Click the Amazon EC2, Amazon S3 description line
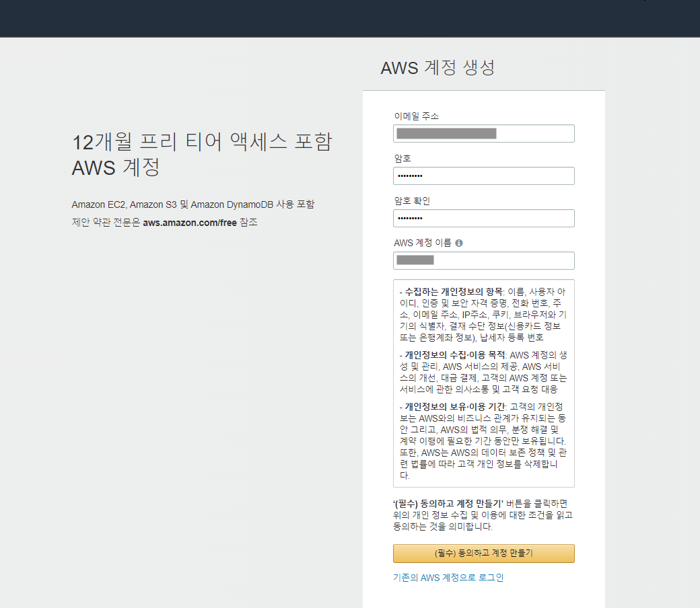This screenshot has height=608, width=700. click(193, 204)
